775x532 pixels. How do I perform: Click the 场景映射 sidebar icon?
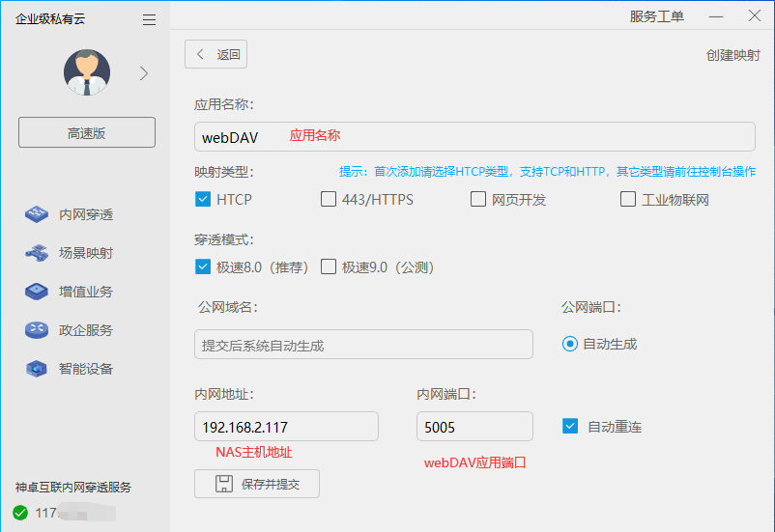point(37,253)
